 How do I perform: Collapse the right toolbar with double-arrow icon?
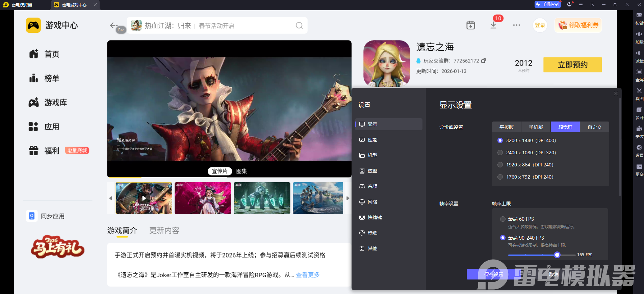pyautogui.click(x=639, y=5)
